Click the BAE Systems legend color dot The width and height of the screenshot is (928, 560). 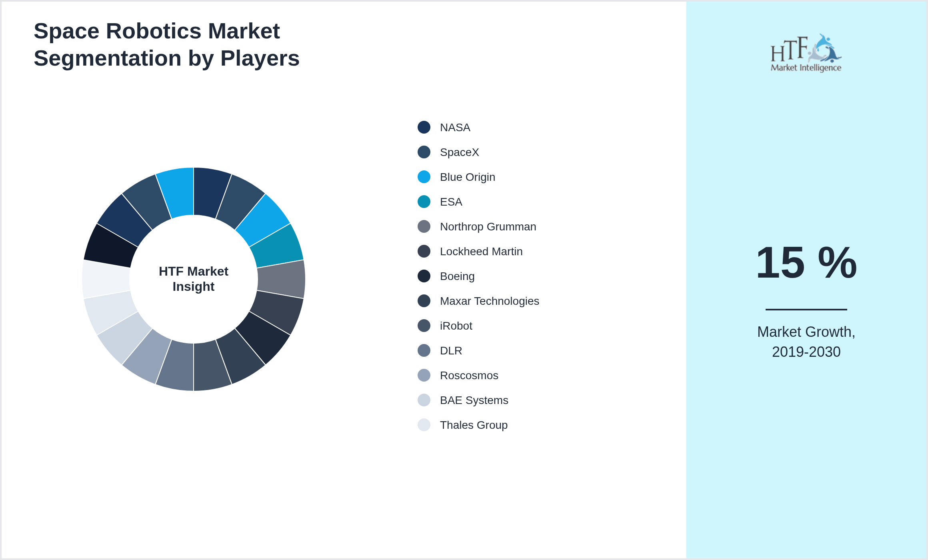coord(424,400)
